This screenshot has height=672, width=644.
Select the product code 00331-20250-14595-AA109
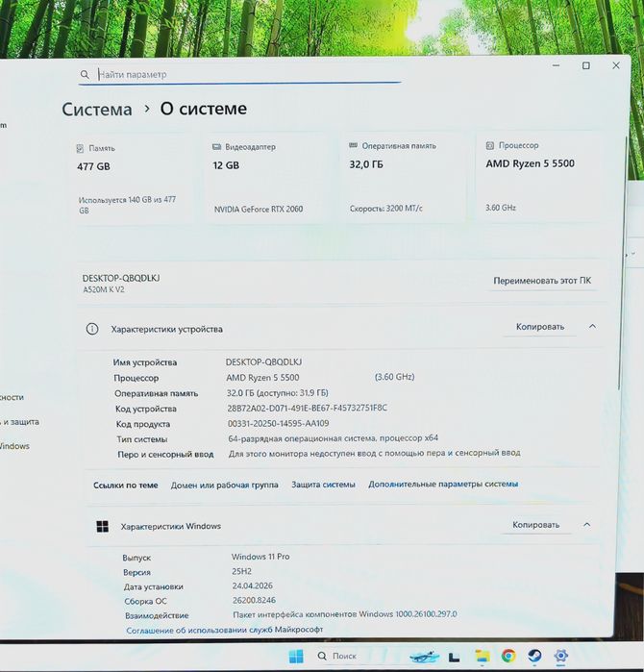tap(279, 423)
